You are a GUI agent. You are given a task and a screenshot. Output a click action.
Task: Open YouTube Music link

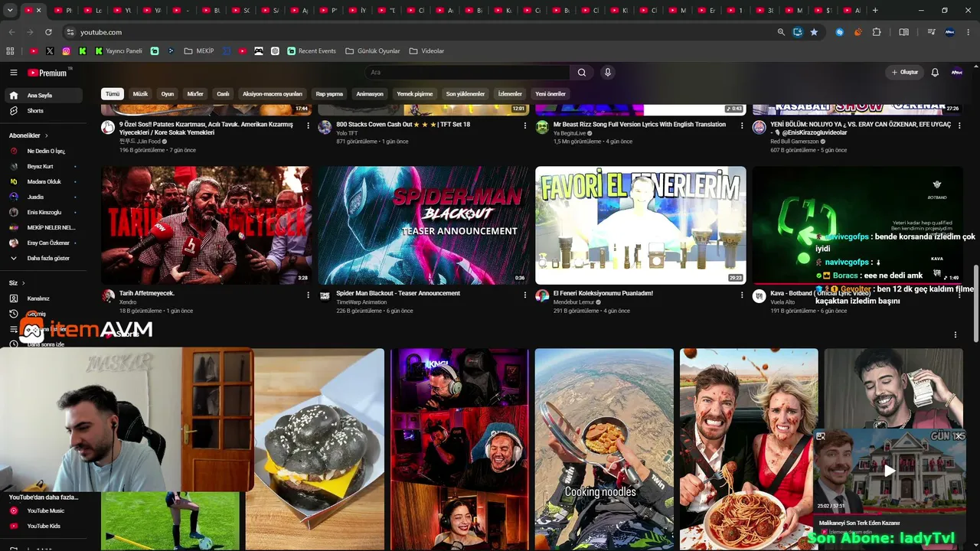tap(42, 510)
